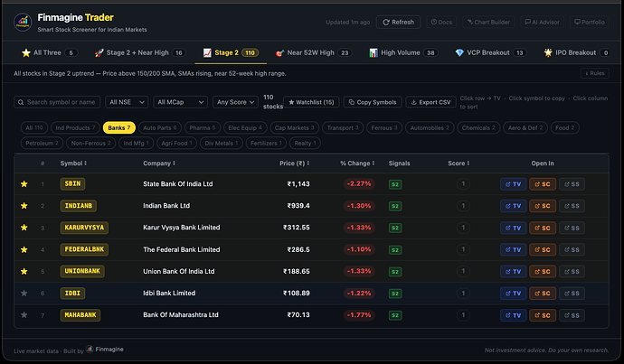Click the Copy Symbols button
Image resolution: width=624 pixels, height=364 pixels.
[x=373, y=102]
